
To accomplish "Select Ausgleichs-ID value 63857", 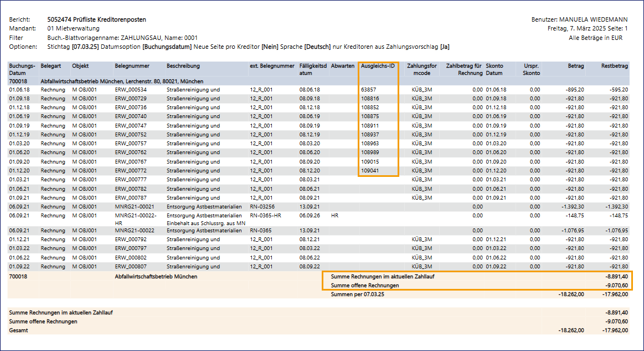I will click(369, 90).
